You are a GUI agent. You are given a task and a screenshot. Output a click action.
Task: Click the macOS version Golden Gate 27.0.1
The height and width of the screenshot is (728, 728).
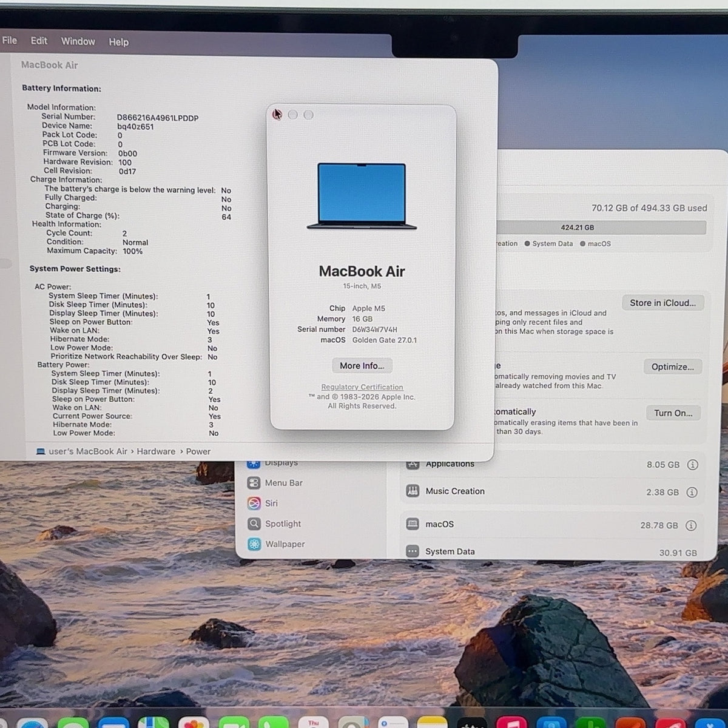click(385, 340)
